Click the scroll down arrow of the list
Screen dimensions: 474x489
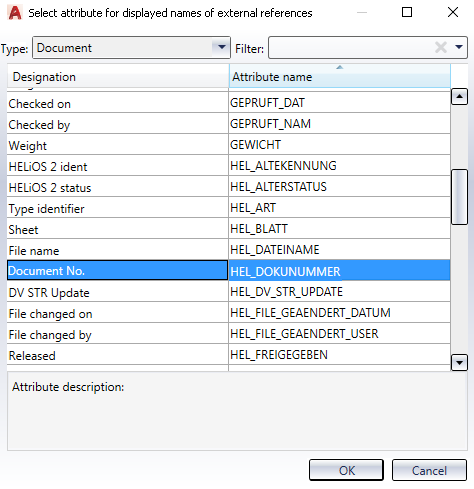tap(459, 363)
